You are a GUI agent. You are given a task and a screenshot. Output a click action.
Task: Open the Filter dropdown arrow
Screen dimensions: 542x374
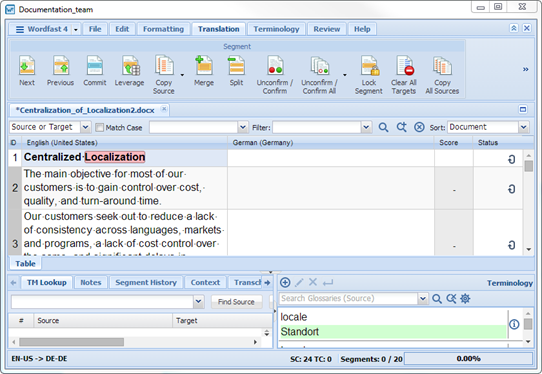point(366,127)
